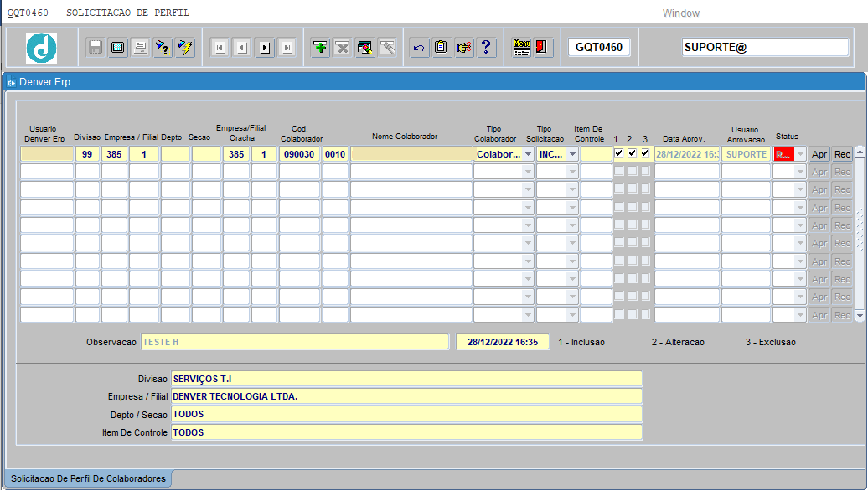Viewport: 868px width, 491px height.
Task: Toggle checkbox 2 in first row
Action: 632,153
